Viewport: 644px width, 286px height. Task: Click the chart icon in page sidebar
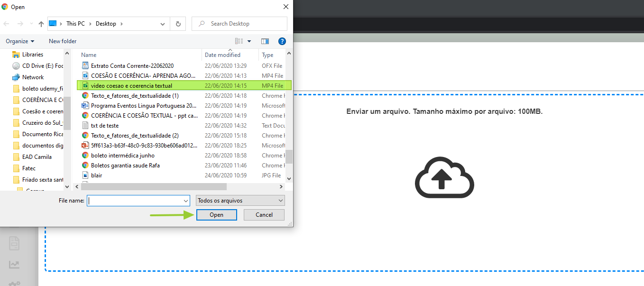[x=15, y=265]
